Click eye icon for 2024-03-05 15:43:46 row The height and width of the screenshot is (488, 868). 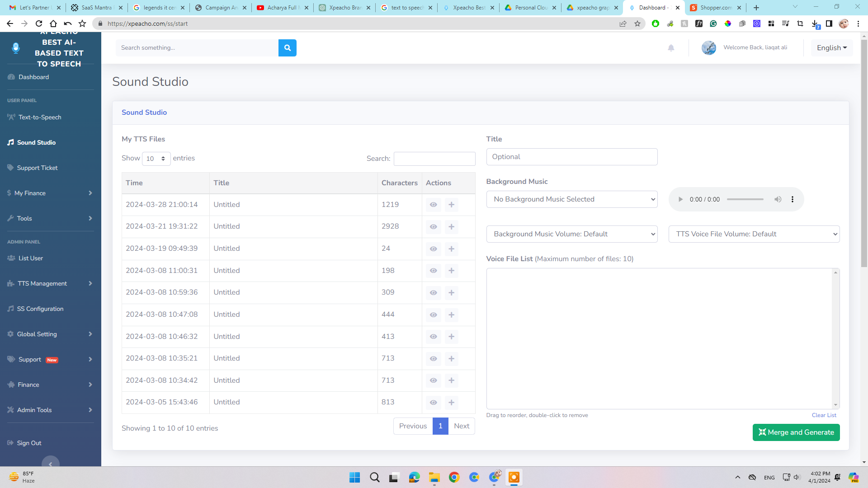point(433,403)
